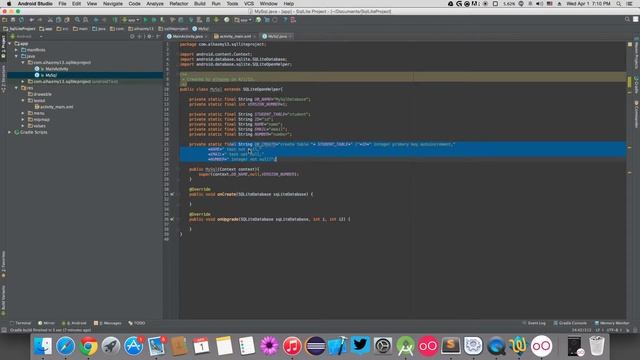Open the Trash in the Dock
Image resolution: width=640 pixels, height=360 pixels.
click(x=596, y=346)
